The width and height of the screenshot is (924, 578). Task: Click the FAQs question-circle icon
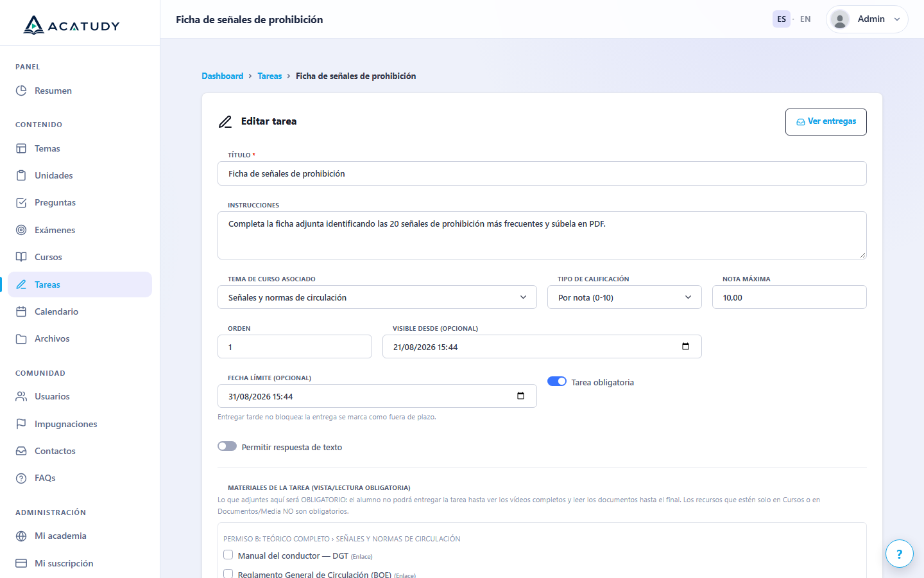[21, 478]
